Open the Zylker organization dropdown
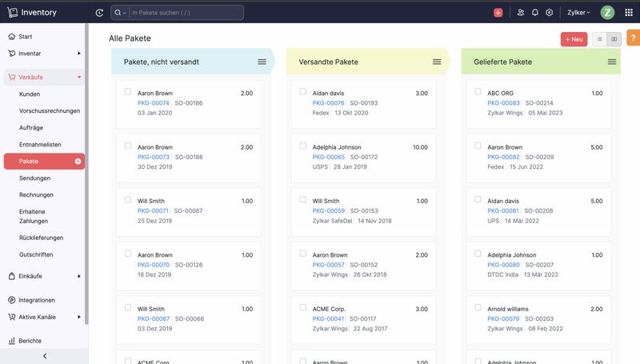This screenshot has width=640, height=364. click(578, 13)
